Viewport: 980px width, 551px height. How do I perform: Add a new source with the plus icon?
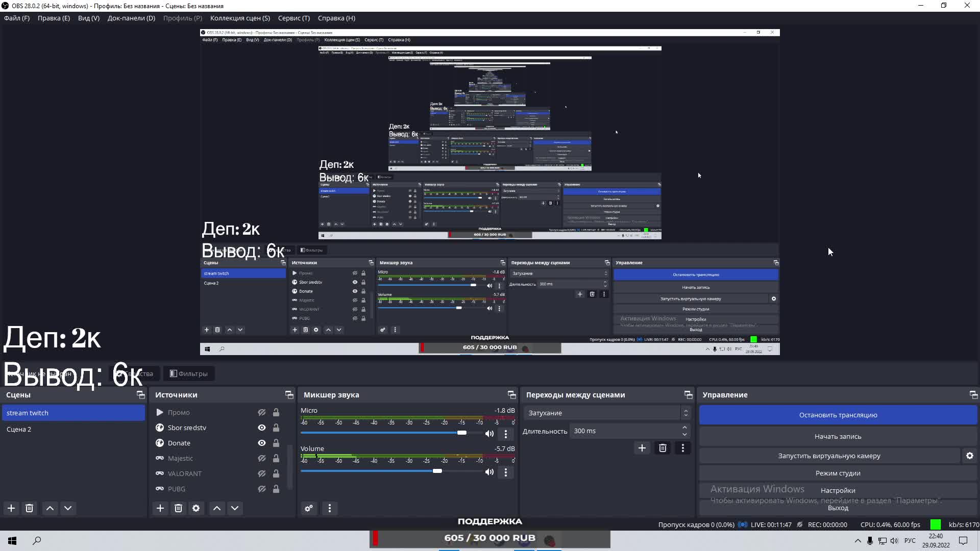point(160,508)
